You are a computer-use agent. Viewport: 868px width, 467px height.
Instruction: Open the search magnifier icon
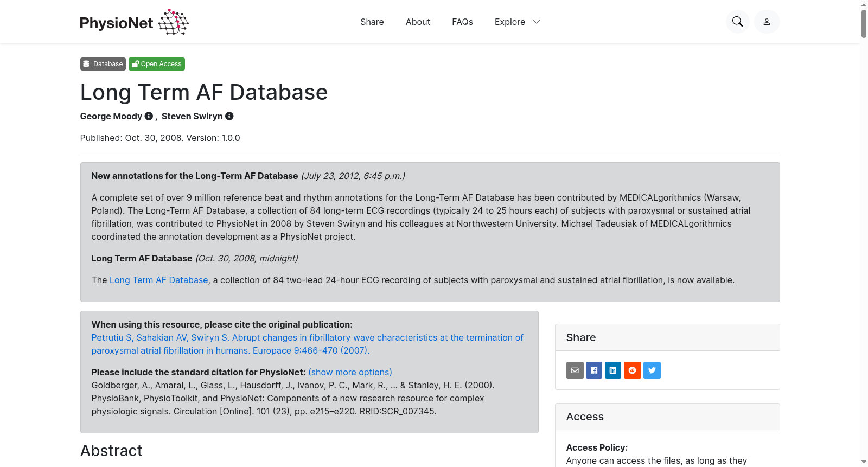point(737,22)
